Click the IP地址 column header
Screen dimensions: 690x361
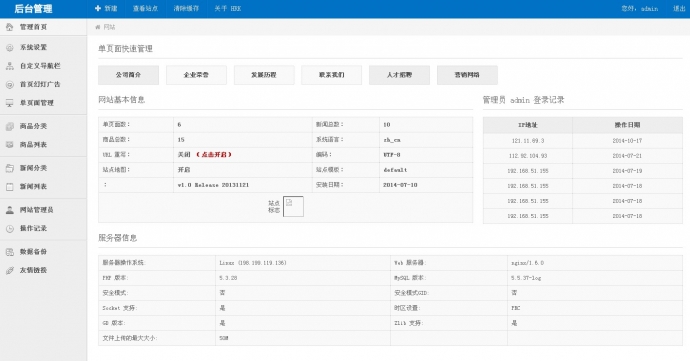(528, 125)
